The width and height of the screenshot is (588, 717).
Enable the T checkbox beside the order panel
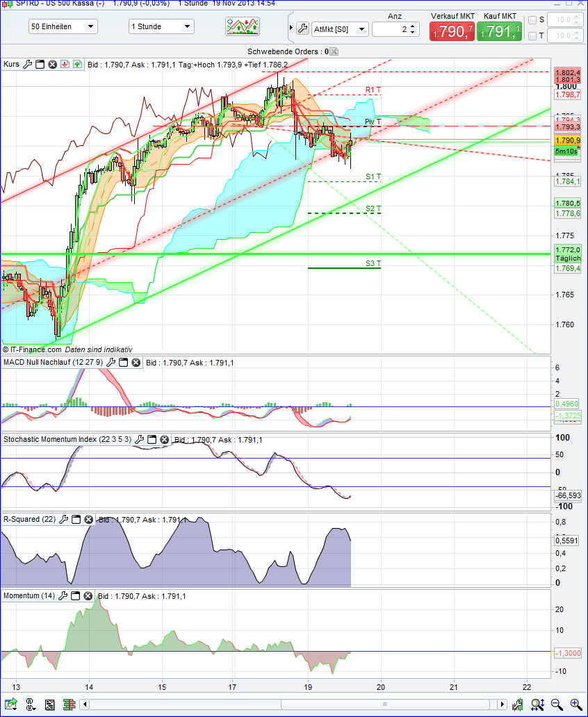[x=532, y=35]
